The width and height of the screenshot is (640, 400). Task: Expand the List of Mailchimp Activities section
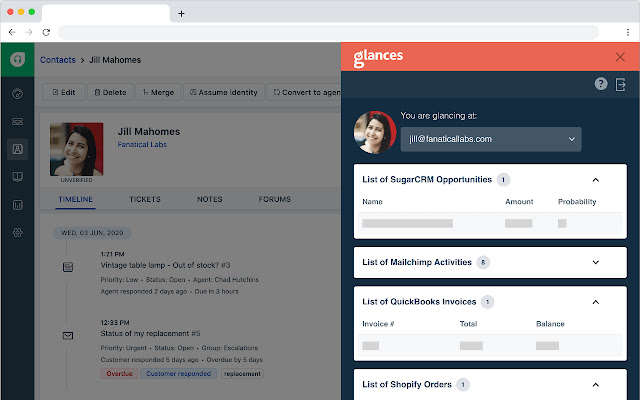596,262
